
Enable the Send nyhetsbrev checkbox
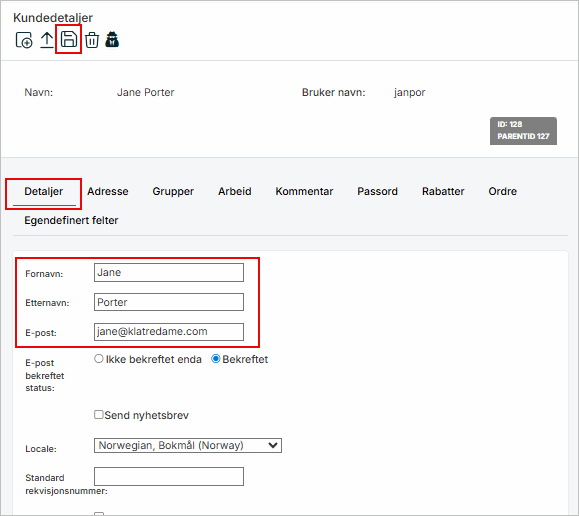(99, 414)
